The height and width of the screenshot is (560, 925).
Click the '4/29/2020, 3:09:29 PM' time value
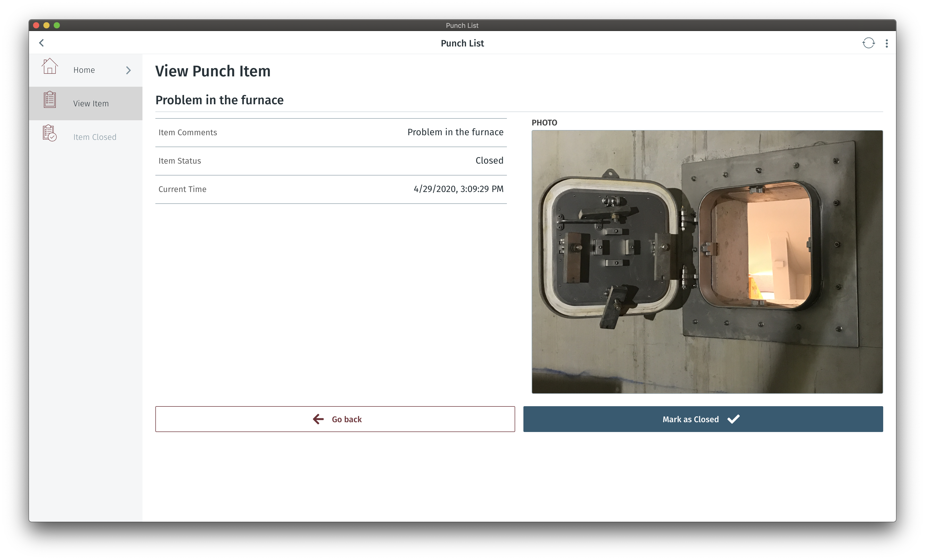458,189
